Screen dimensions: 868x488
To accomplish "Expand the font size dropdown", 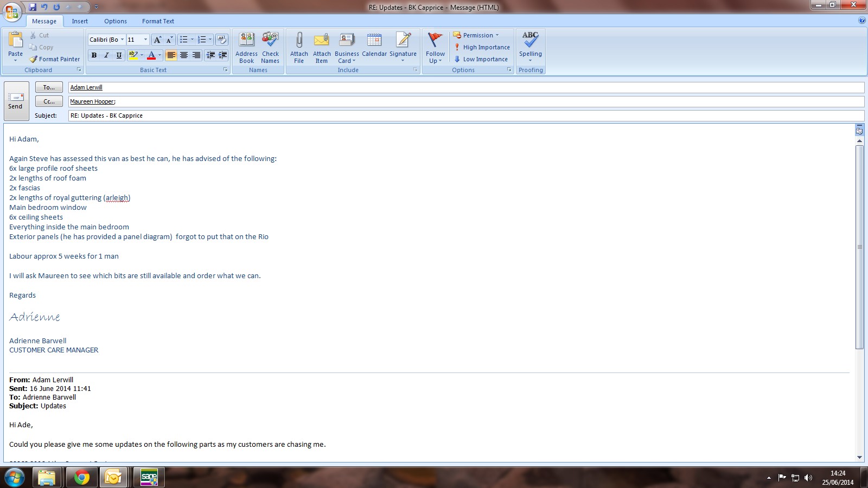I will point(145,40).
